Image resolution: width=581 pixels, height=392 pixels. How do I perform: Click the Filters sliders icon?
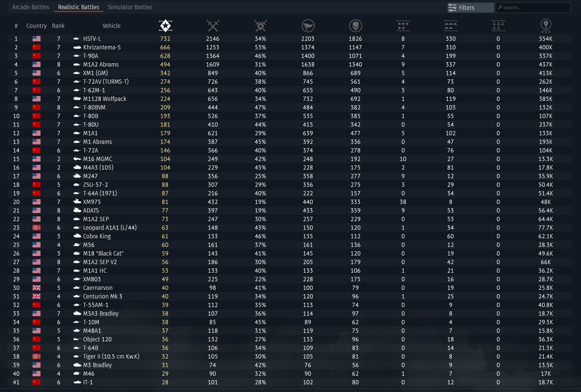point(452,8)
